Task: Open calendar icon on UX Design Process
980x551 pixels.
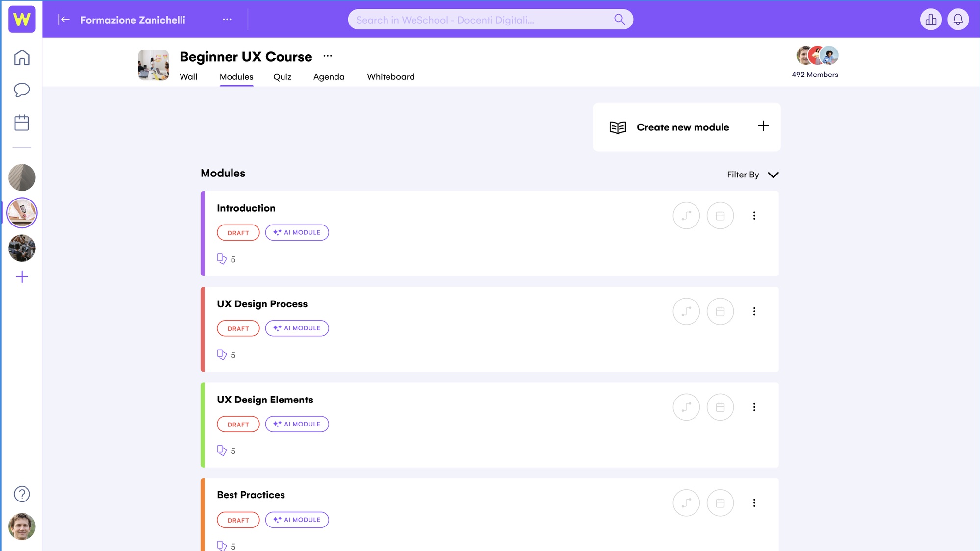Action: 720,311
